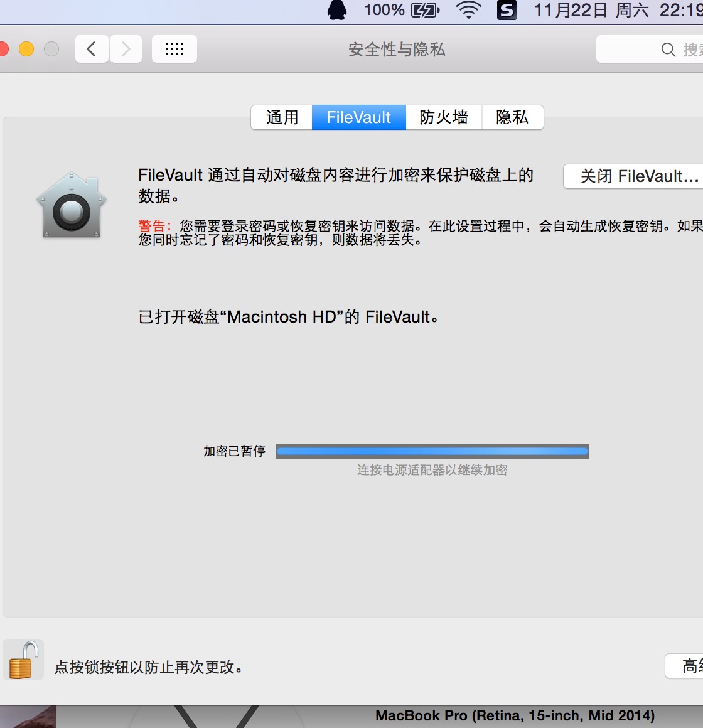Click the 加密已暂停 status label
Image resolution: width=703 pixels, height=728 pixels.
click(235, 451)
